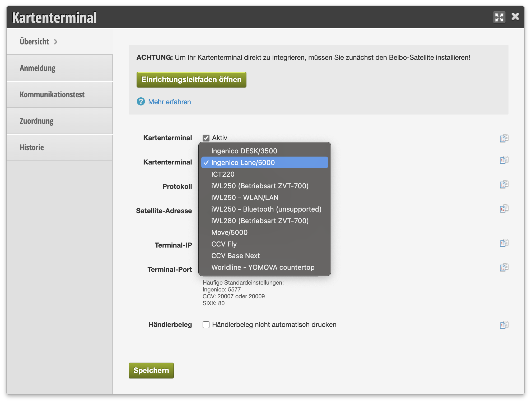Click the blue question mark help icon
The width and height of the screenshot is (532, 402).
click(x=141, y=102)
